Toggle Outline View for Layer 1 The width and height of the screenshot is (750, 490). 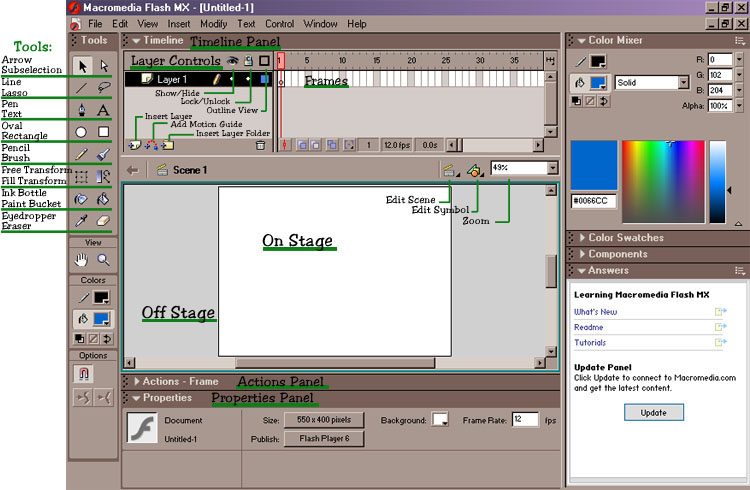[264, 79]
